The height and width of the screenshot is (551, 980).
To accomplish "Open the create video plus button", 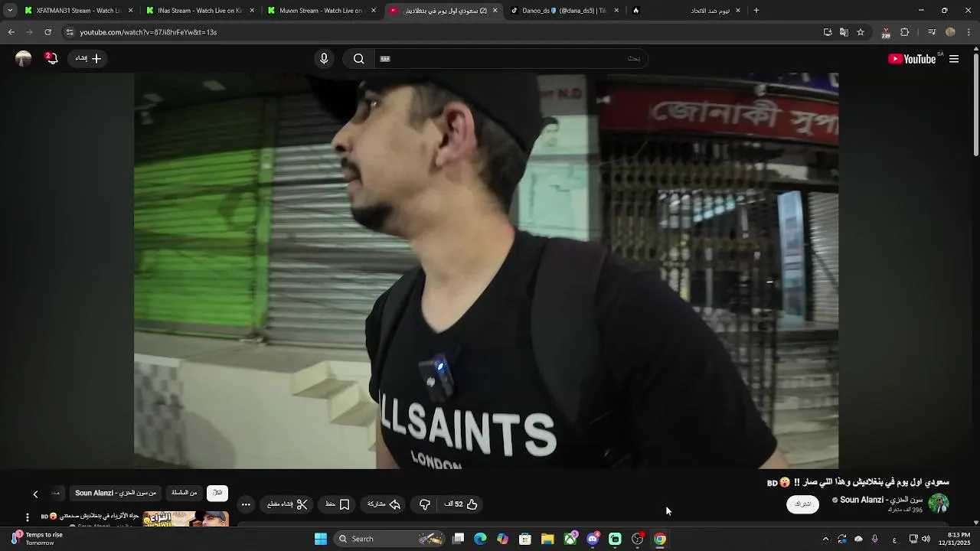I will click(x=89, y=58).
